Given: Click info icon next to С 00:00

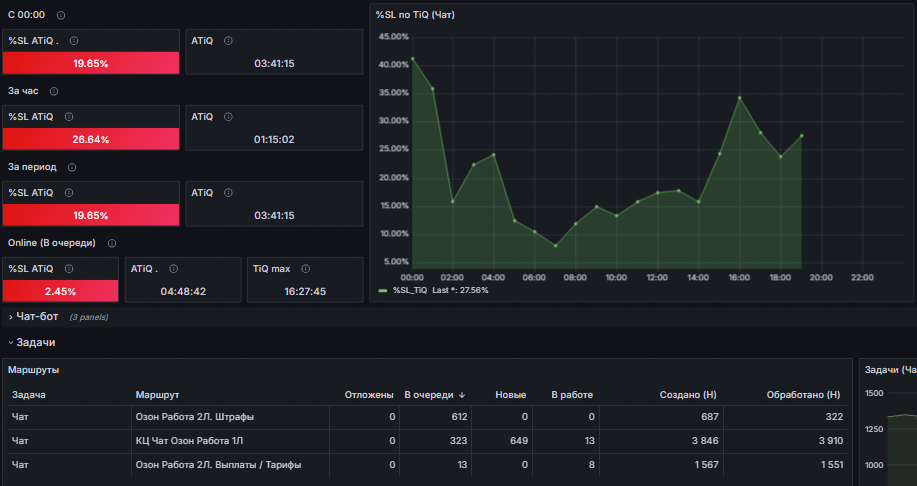Looking at the screenshot, I should (x=61, y=15).
